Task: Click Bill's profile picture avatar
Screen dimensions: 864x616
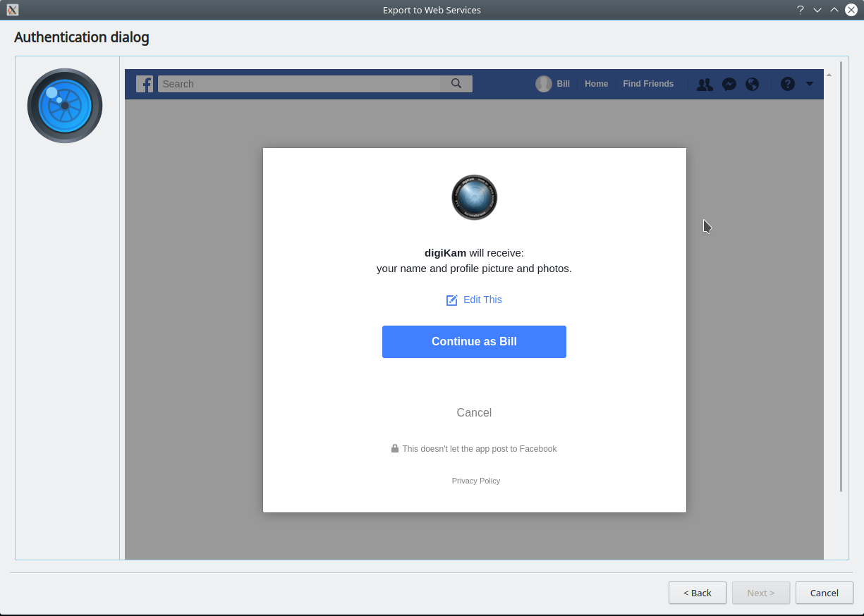Action: click(x=543, y=84)
